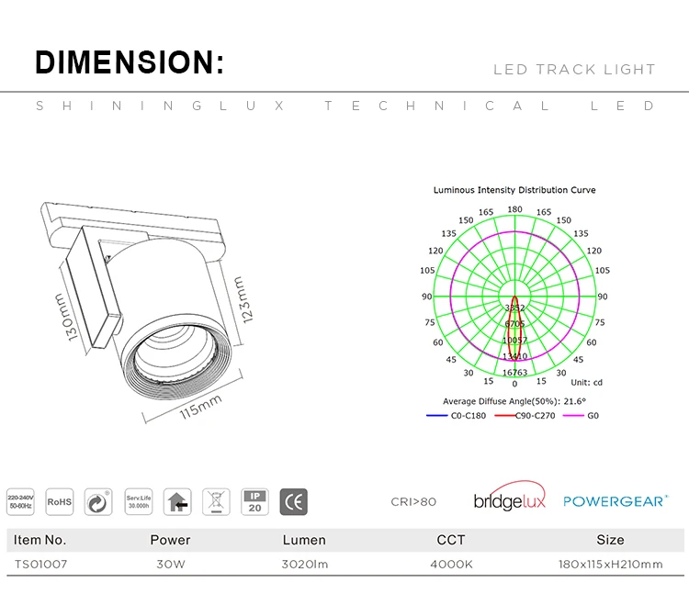Screen dimensions: 689x616
Task: Click the Item No. column header
Action: pos(40,540)
